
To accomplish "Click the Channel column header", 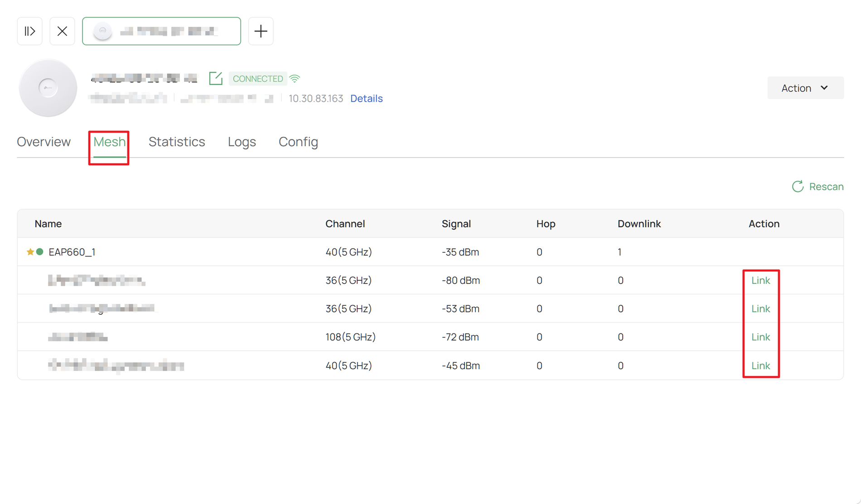I will pos(345,224).
